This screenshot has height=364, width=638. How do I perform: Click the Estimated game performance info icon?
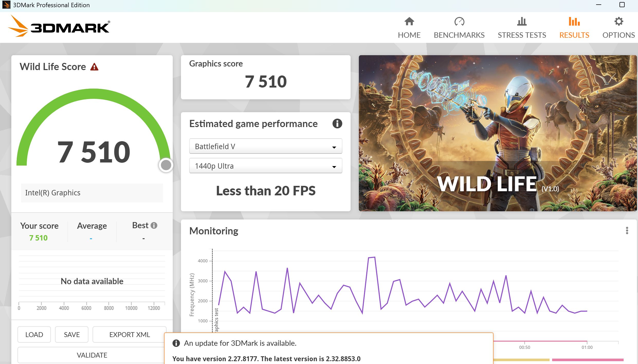(x=337, y=124)
